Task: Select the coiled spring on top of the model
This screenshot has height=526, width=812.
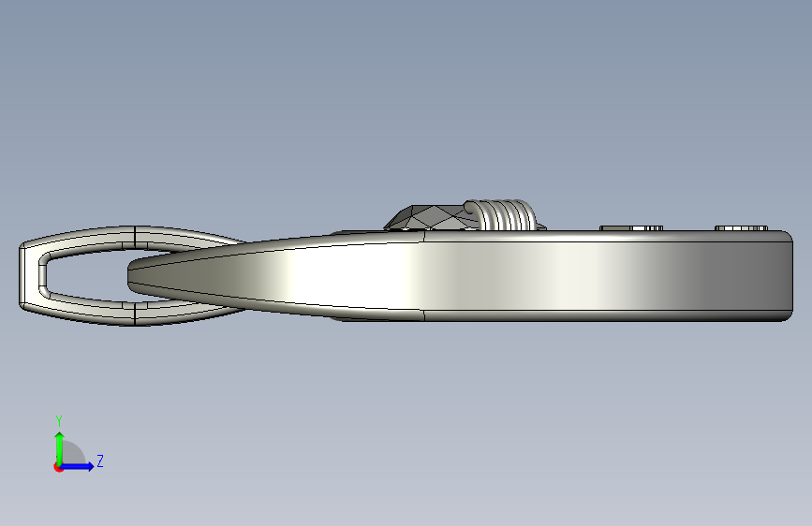Action: (x=501, y=215)
